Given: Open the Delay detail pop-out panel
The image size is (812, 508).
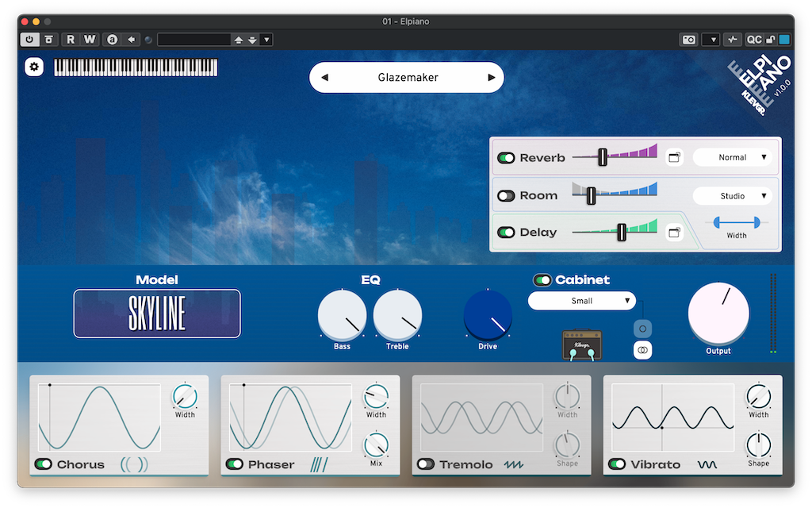Looking at the screenshot, I should (674, 233).
